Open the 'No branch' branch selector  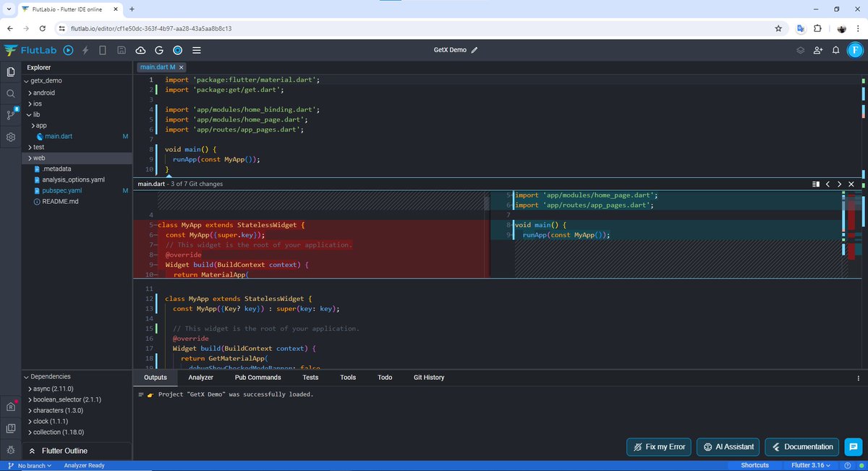tap(29, 465)
